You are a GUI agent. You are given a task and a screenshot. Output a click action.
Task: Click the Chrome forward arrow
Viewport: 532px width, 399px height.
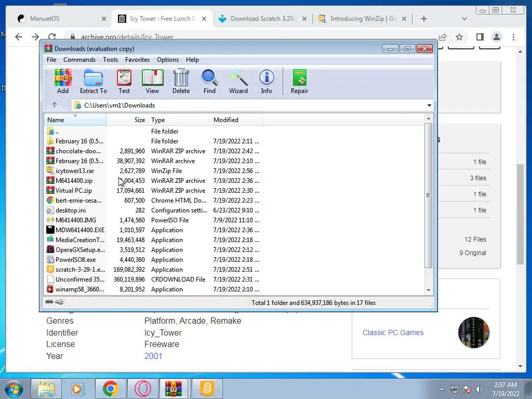[35, 37]
